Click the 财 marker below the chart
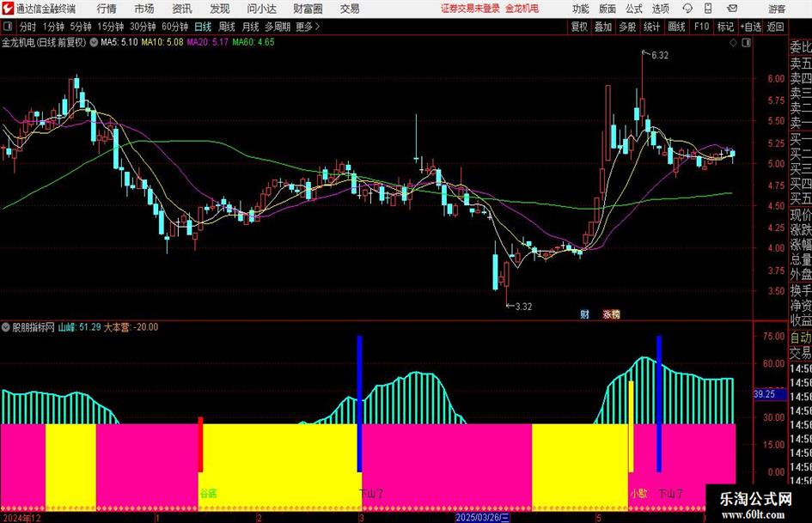This screenshot has height=523, width=812. [584, 313]
